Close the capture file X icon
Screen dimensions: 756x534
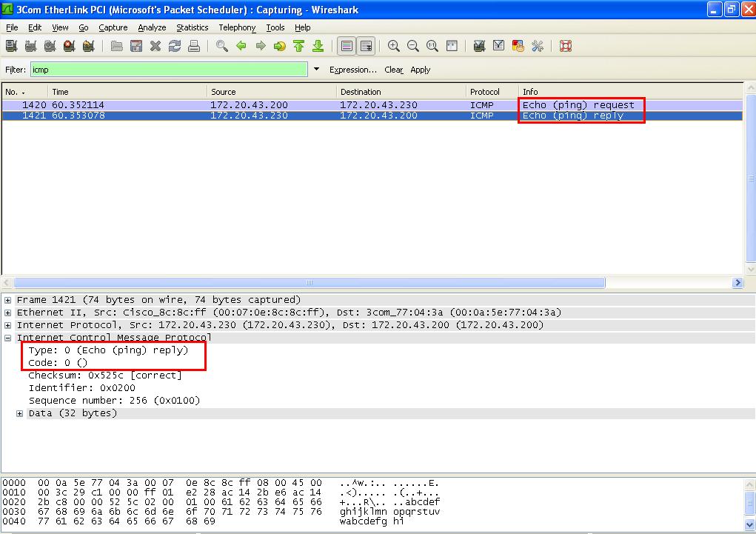click(x=155, y=46)
